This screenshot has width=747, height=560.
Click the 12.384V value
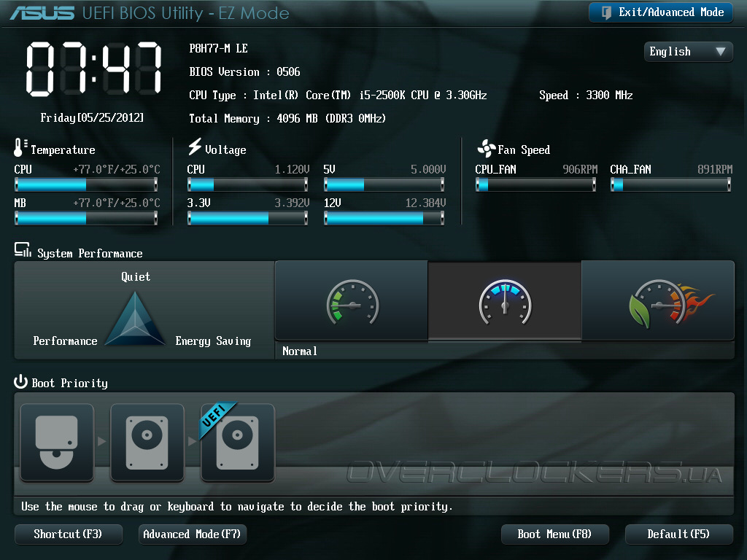click(425, 203)
